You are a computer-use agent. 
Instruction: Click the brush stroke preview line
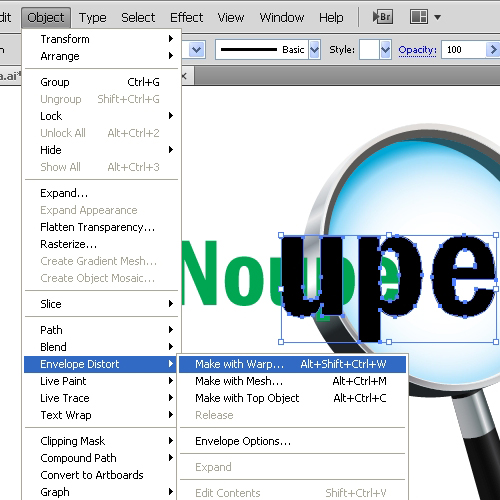[249, 50]
